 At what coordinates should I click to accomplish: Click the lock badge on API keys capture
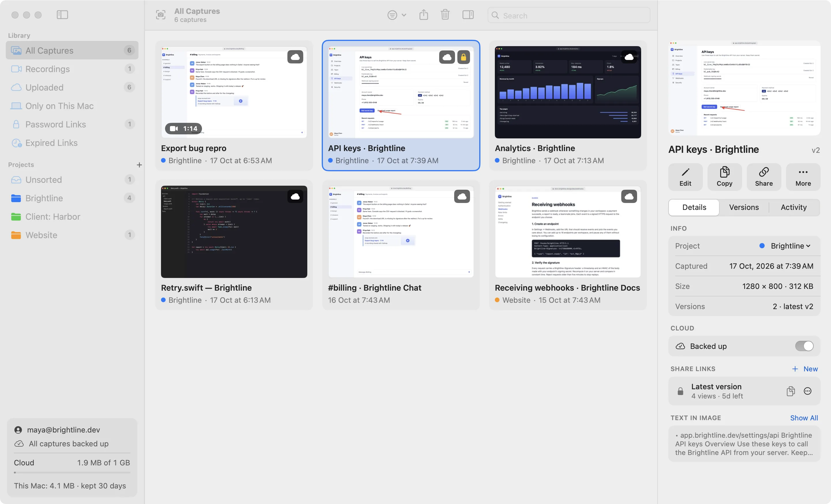point(463,57)
